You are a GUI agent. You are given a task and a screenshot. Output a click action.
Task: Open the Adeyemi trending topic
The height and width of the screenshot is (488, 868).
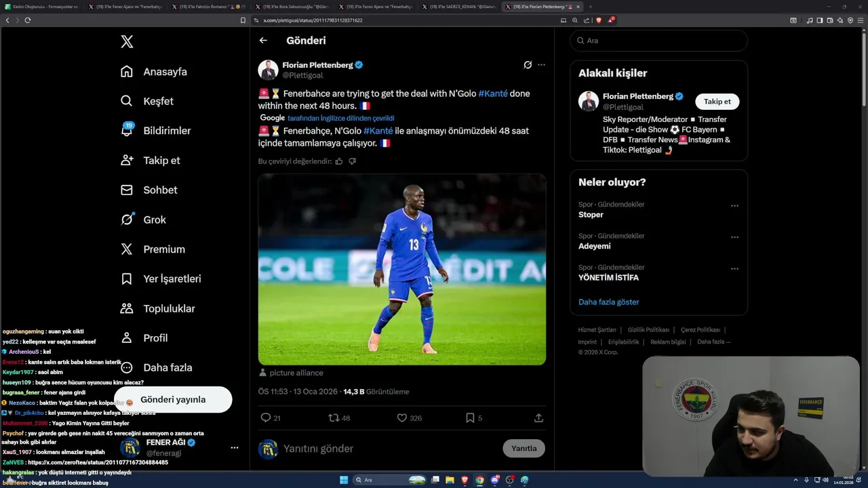595,246
